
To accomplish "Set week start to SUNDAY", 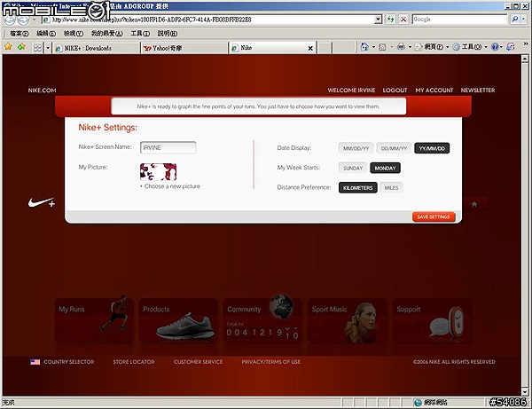I will pyautogui.click(x=353, y=168).
